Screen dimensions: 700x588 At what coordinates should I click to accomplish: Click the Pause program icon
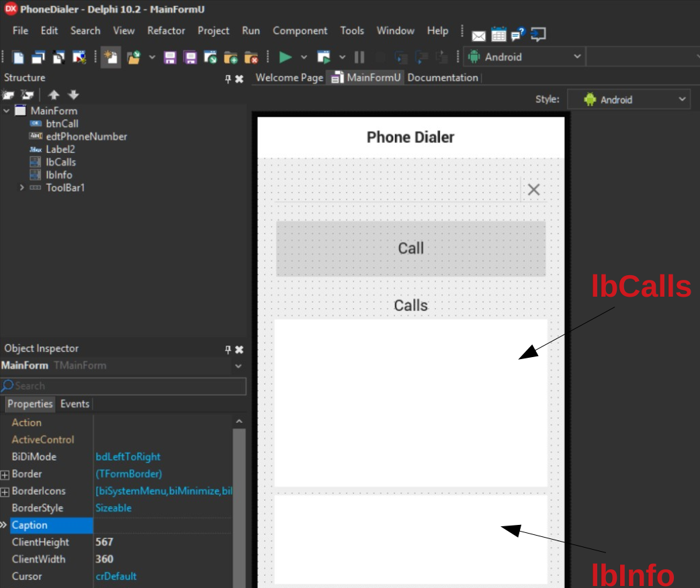tap(359, 57)
